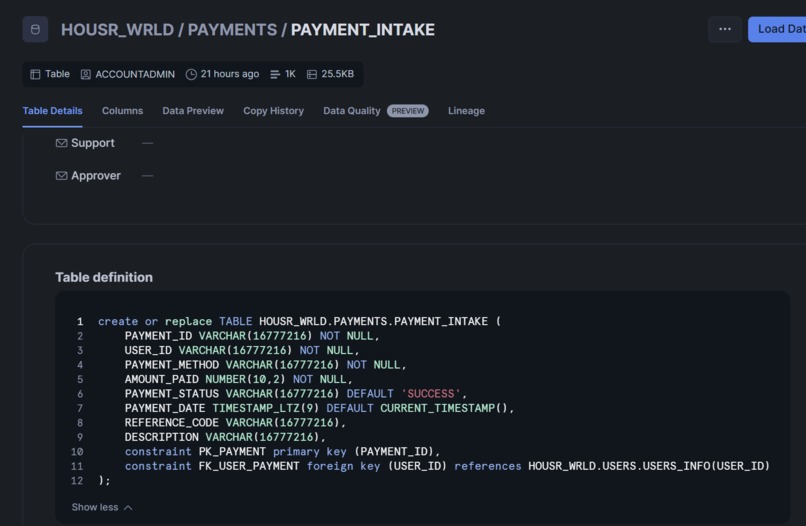Click the Show less chevron arrow
This screenshot has height=526, width=806.
pyautogui.click(x=128, y=508)
